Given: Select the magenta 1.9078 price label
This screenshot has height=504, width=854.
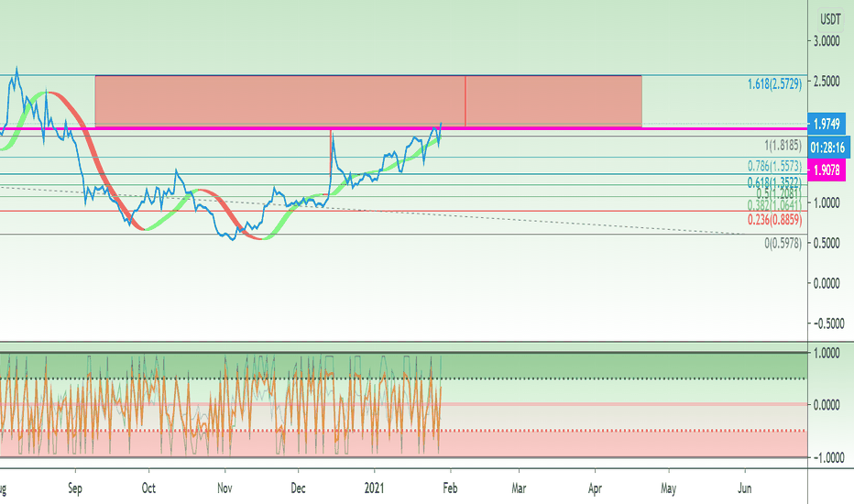Looking at the screenshot, I should pyautogui.click(x=827, y=170).
